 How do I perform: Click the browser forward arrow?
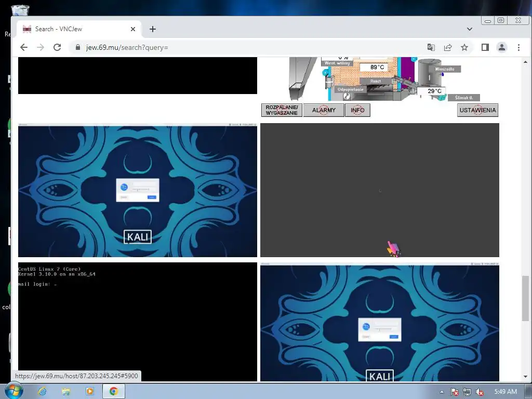tap(41, 47)
